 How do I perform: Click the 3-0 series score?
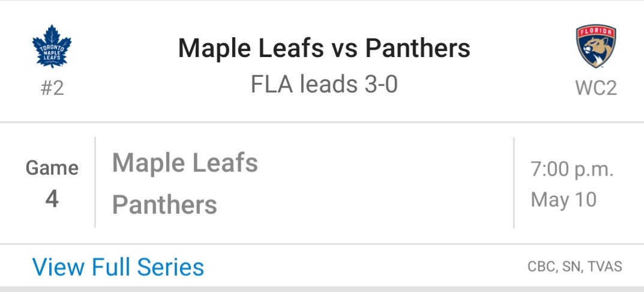(379, 85)
